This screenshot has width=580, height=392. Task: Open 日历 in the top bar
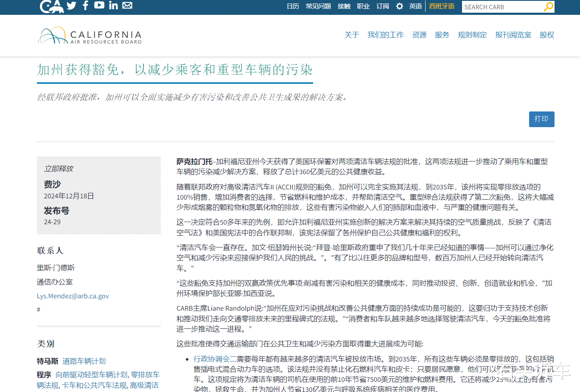(x=293, y=6)
